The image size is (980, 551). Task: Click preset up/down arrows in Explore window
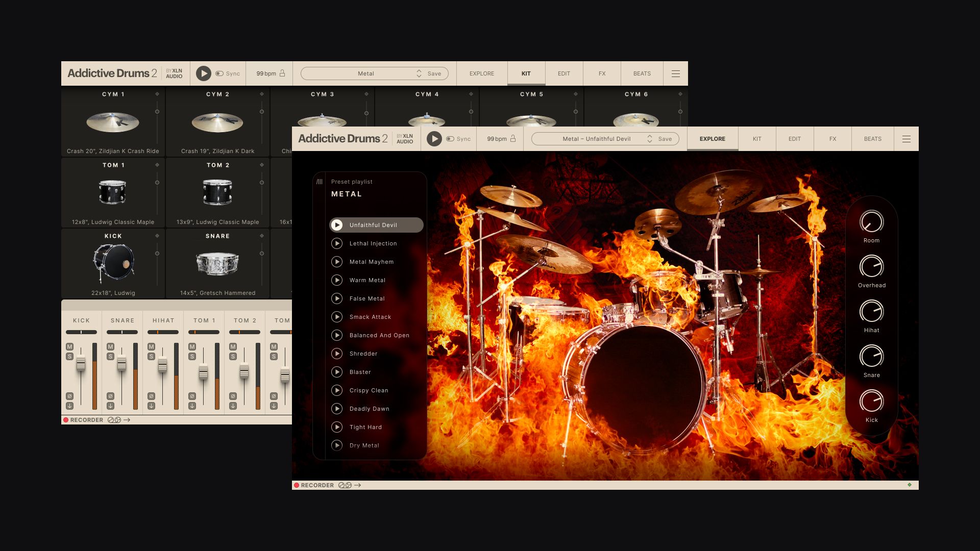tap(650, 139)
